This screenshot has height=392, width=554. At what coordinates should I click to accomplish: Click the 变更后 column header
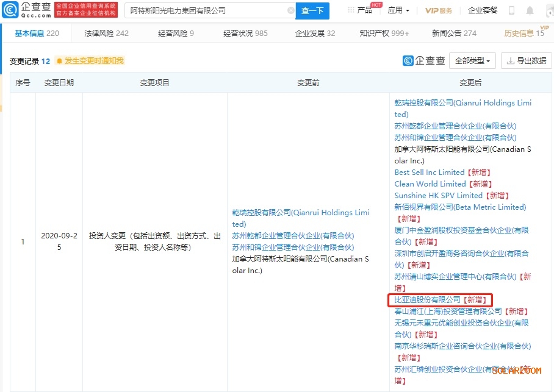click(470, 83)
